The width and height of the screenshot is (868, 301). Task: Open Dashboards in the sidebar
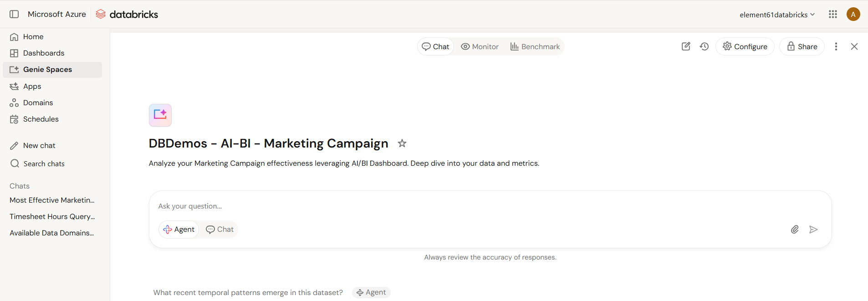52,53
